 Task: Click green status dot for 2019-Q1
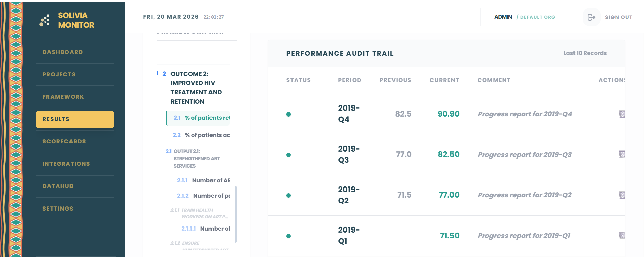tap(288, 236)
